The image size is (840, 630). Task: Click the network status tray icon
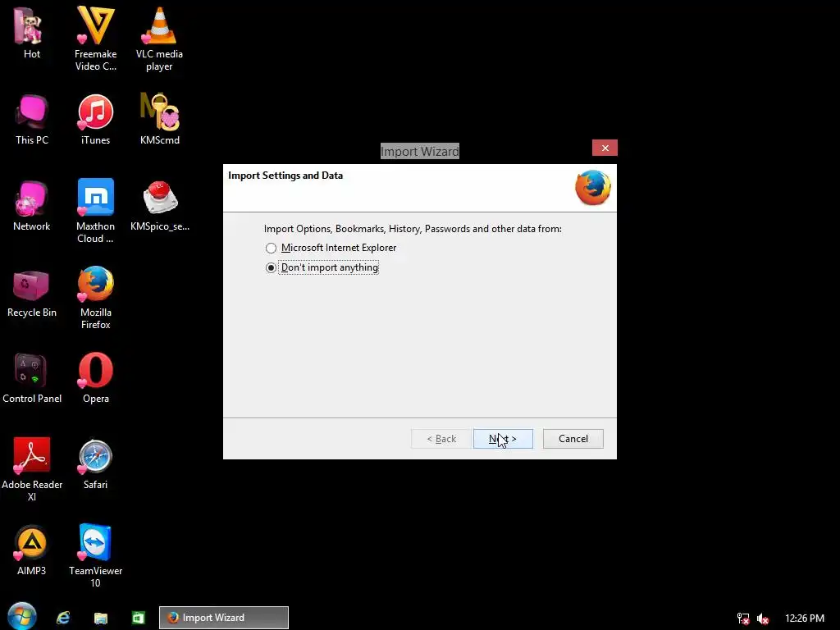point(743,619)
